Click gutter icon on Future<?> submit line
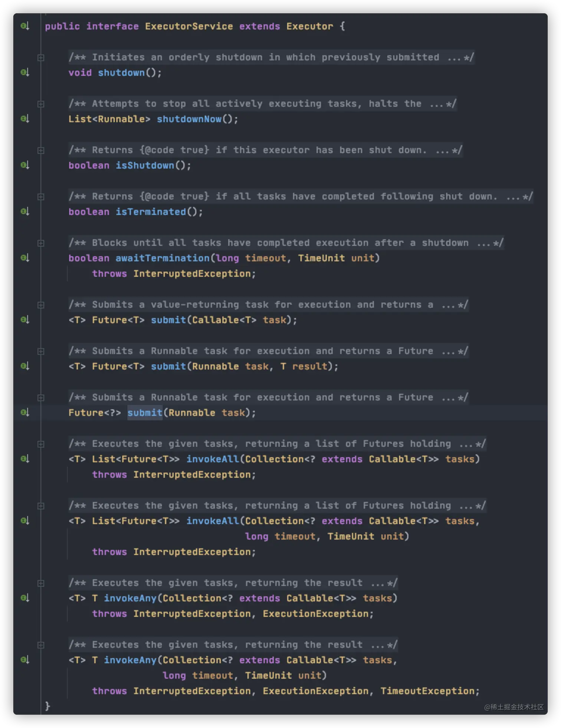561x728 pixels. click(x=24, y=412)
